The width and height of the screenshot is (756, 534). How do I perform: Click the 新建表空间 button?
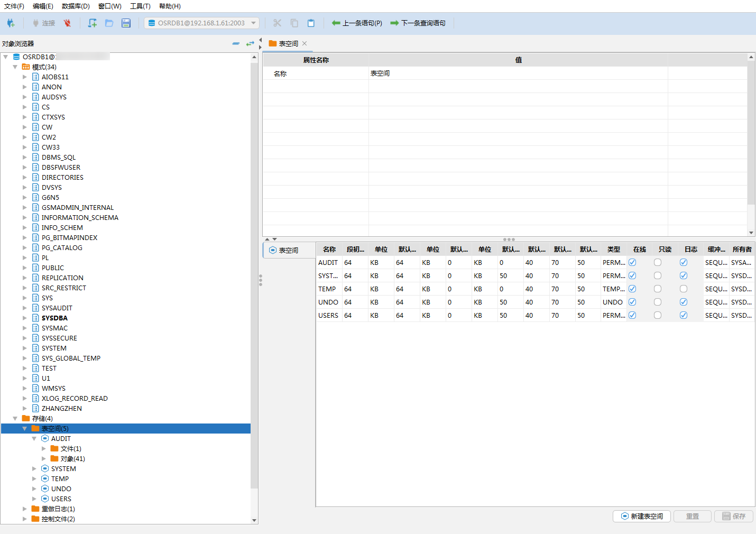point(641,516)
